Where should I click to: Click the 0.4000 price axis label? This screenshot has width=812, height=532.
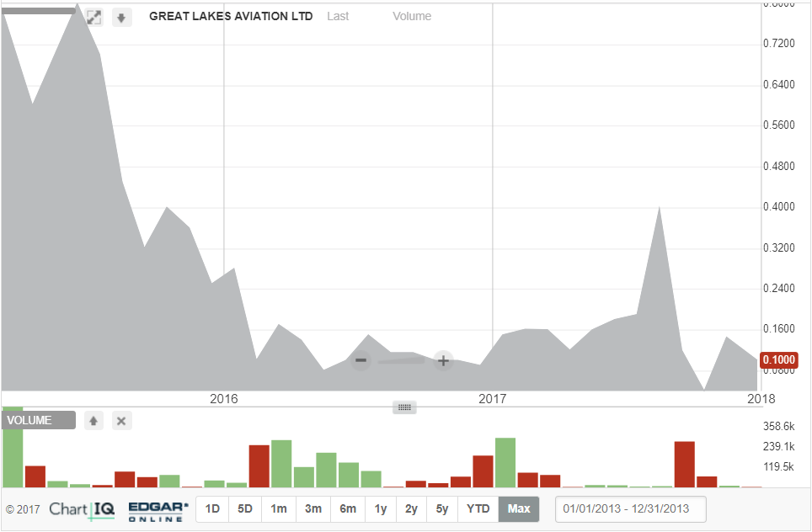pyautogui.click(x=779, y=207)
